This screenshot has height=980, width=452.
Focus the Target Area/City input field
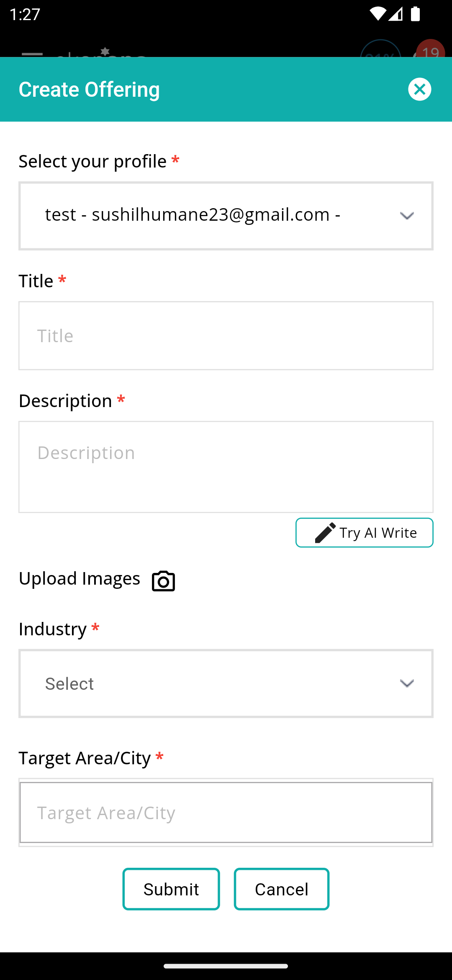click(x=226, y=812)
